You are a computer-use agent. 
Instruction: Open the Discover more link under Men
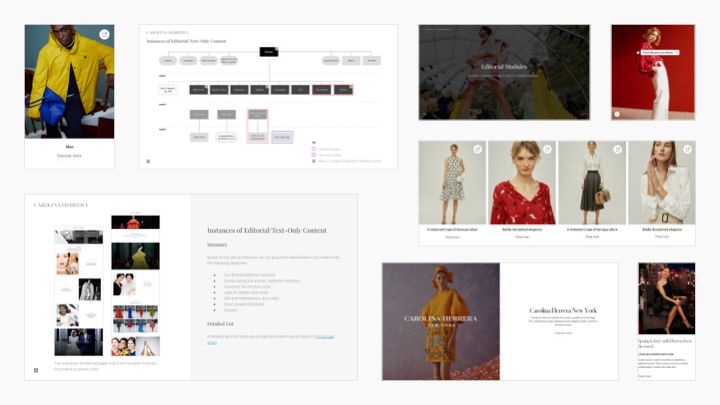tap(69, 156)
